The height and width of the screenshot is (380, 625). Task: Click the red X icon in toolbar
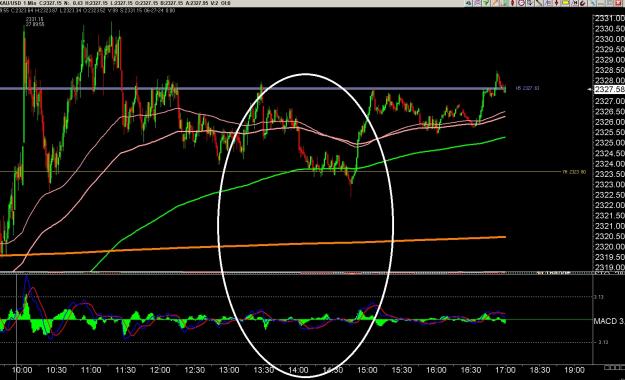(x=618, y=3)
